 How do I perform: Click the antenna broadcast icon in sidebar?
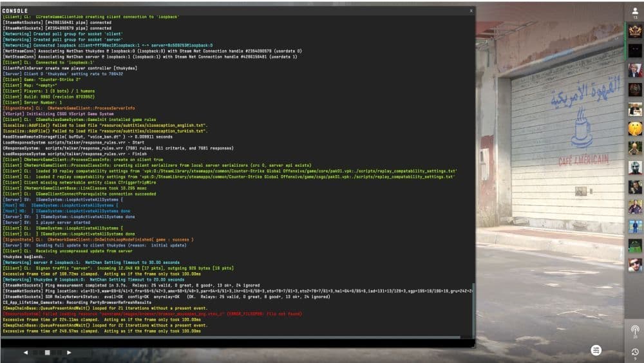pos(635,331)
